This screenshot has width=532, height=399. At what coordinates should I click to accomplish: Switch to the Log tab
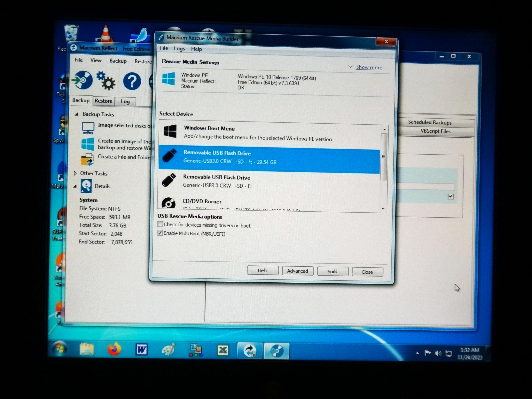125,101
